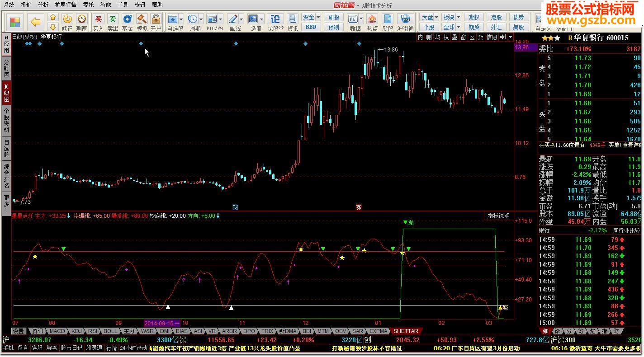Toggle the 预 forecast option
644x357 pixels.
(x=481, y=37)
